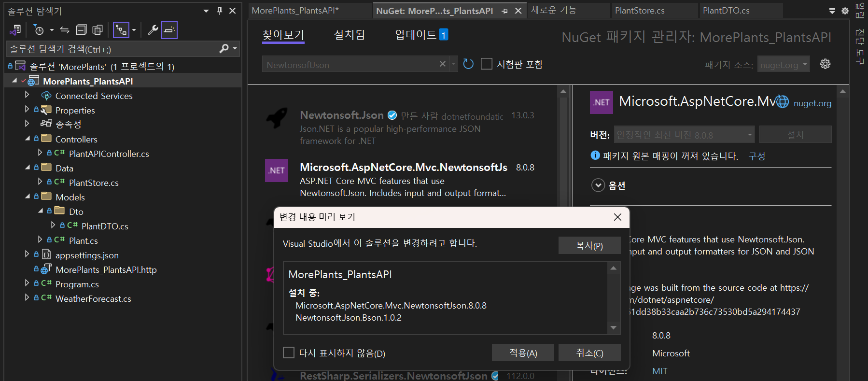Viewport: 868px width, 381px height.
Task: Check the 다시 표시하지 않음(D) checkbox
Action: pyautogui.click(x=289, y=353)
